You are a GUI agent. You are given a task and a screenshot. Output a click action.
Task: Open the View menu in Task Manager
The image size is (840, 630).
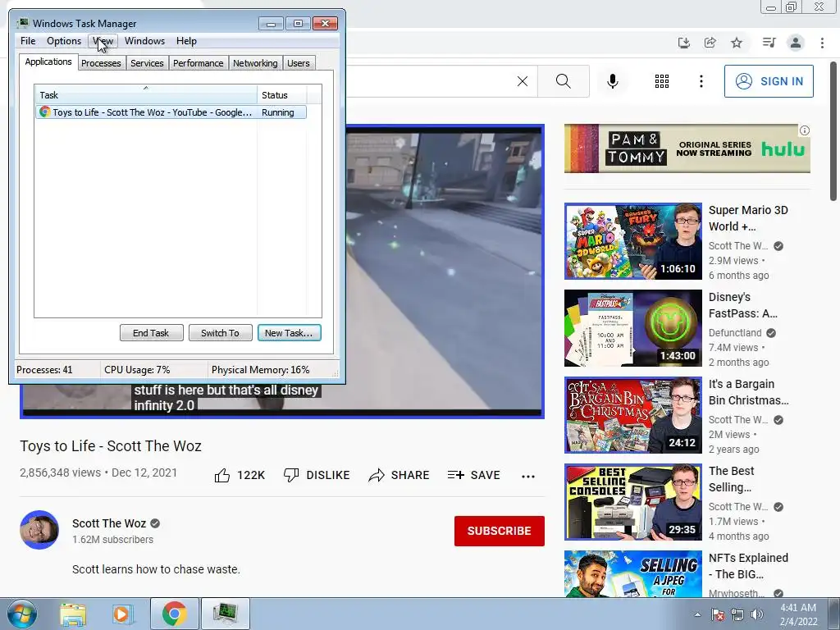click(103, 41)
